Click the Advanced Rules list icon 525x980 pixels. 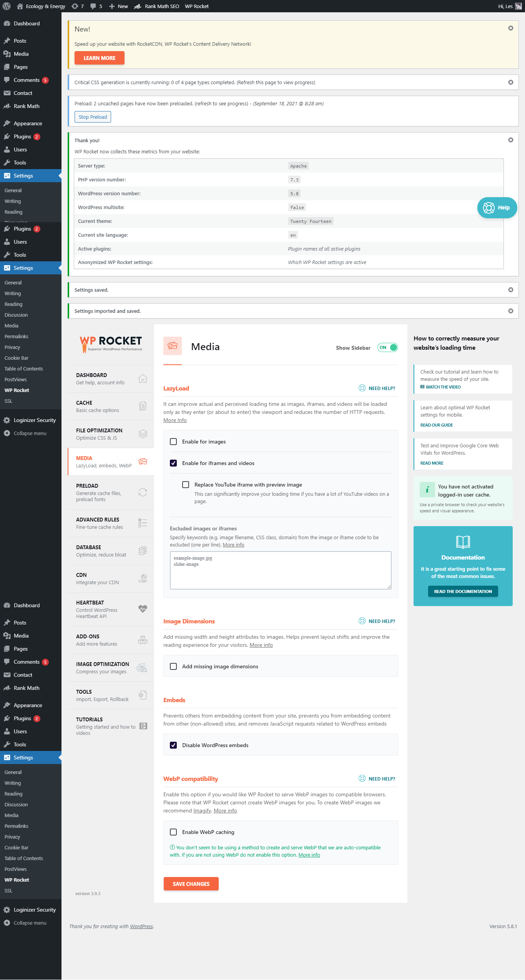click(143, 523)
